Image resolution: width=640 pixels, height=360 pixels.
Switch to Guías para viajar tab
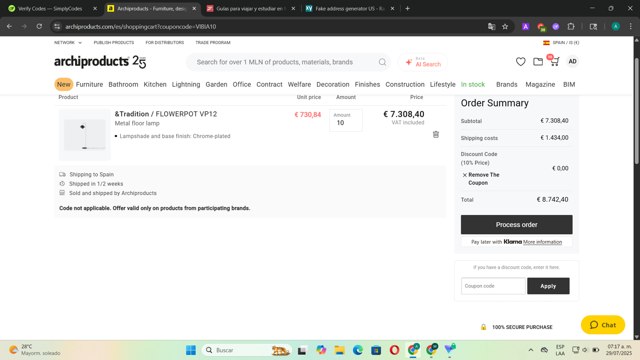(249, 9)
